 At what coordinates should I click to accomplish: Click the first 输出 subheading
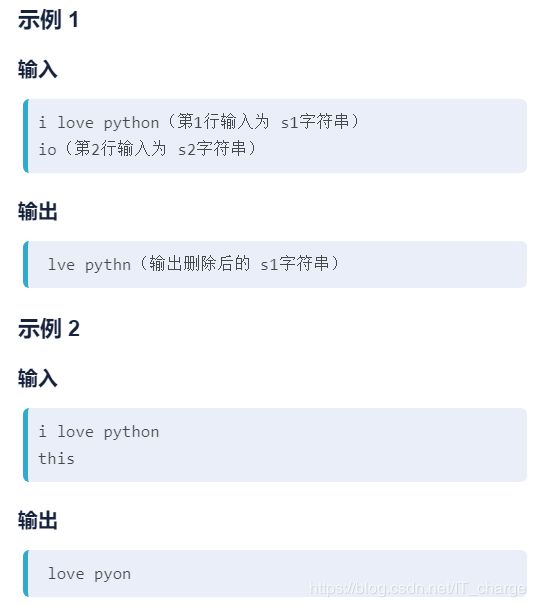point(38,211)
